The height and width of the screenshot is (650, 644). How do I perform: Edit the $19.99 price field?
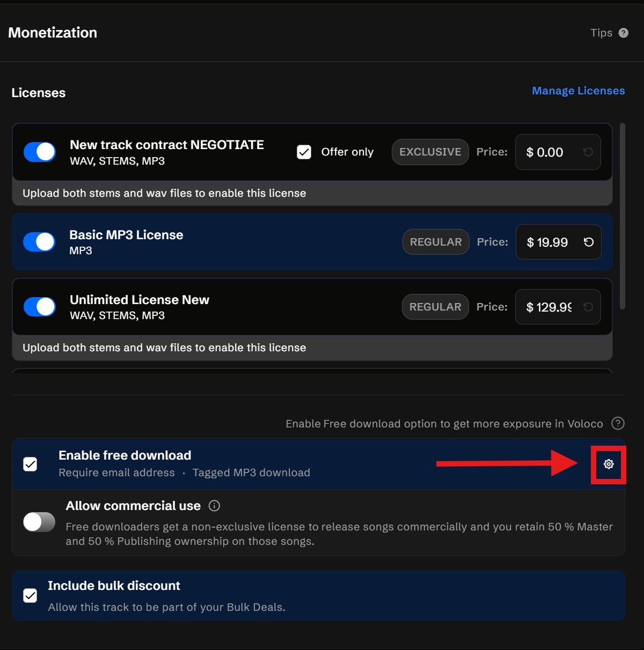click(547, 242)
